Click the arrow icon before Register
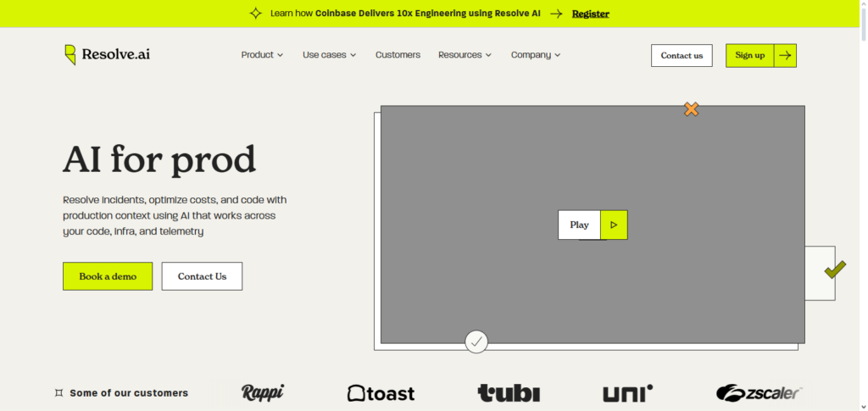This screenshot has width=868, height=411. (556, 14)
